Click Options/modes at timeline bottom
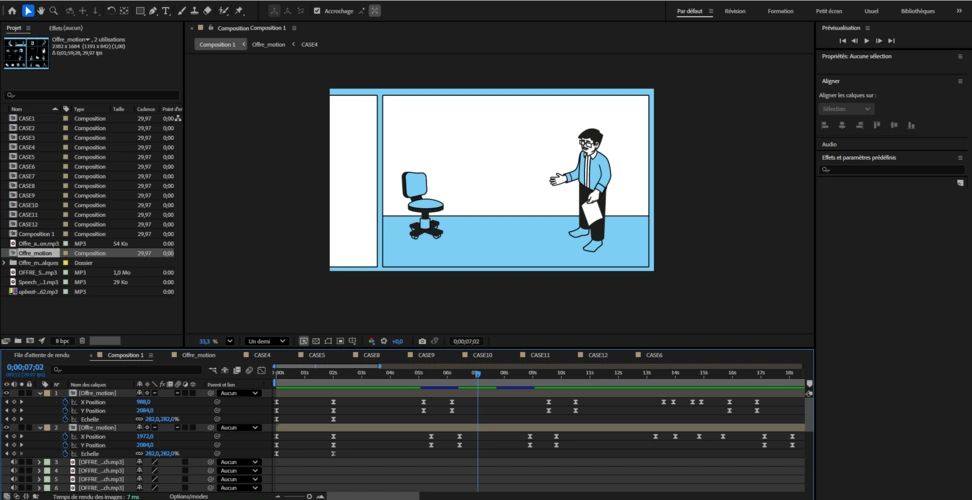The width and height of the screenshot is (972, 500). tap(188, 496)
